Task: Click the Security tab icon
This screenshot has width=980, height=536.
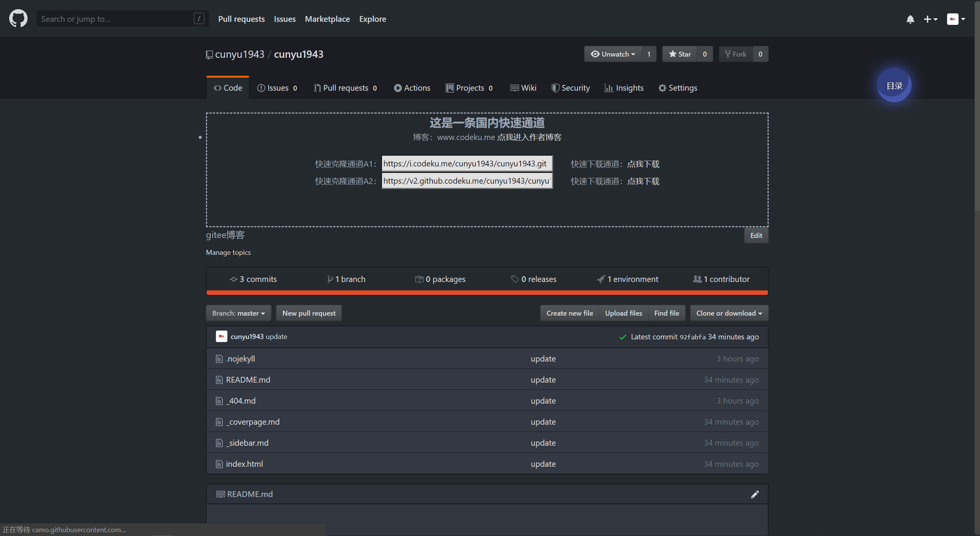Action: tap(554, 88)
